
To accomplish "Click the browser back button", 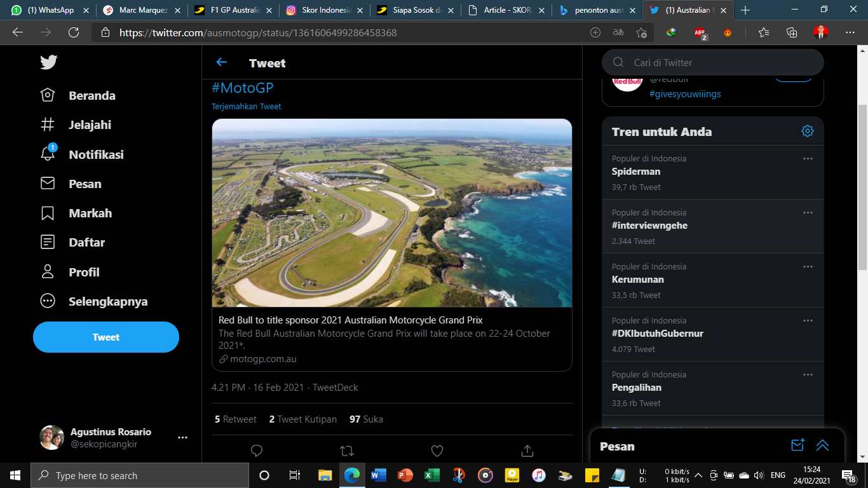I will tap(18, 32).
